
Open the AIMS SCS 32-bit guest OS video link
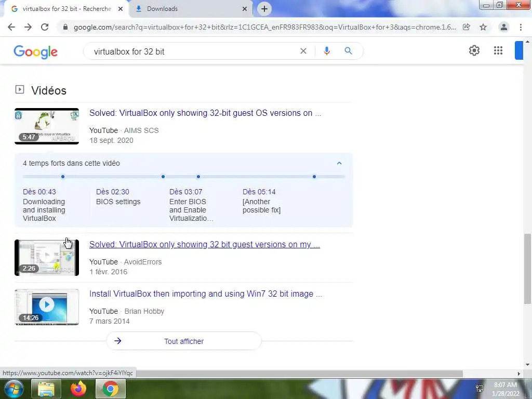(205, 113)
